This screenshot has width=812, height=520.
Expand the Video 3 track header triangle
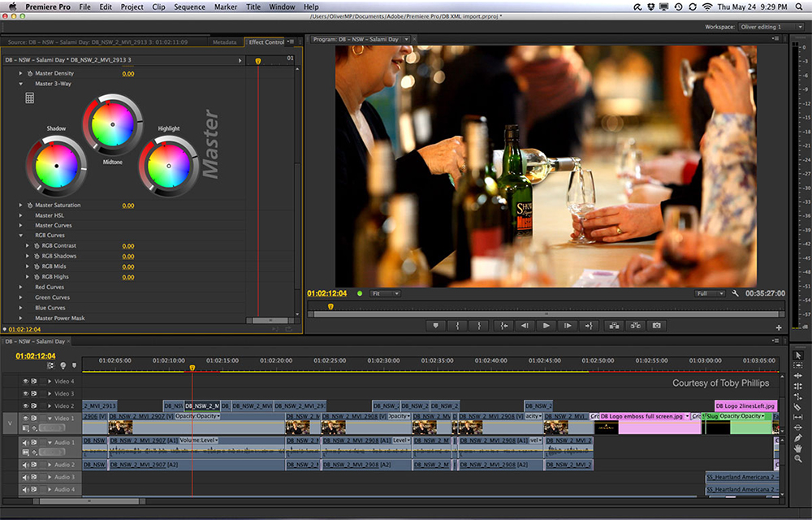tap(49, 393)
